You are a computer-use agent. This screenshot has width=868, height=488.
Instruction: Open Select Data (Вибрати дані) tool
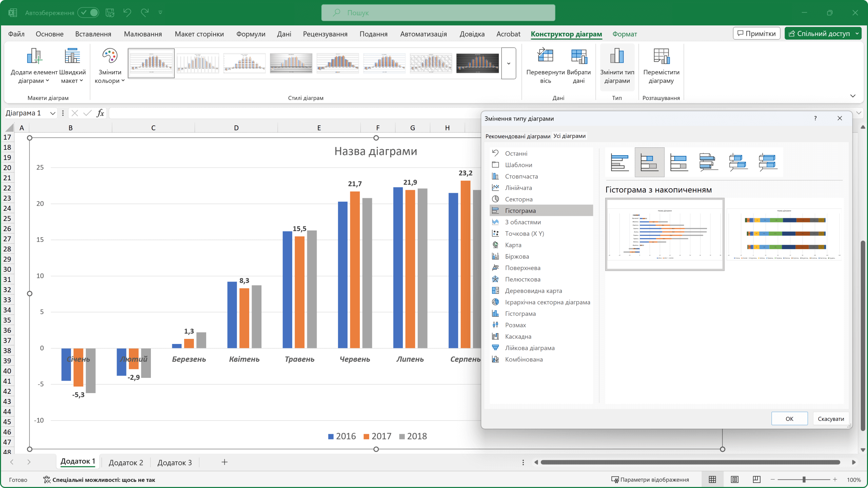(578, 56)
